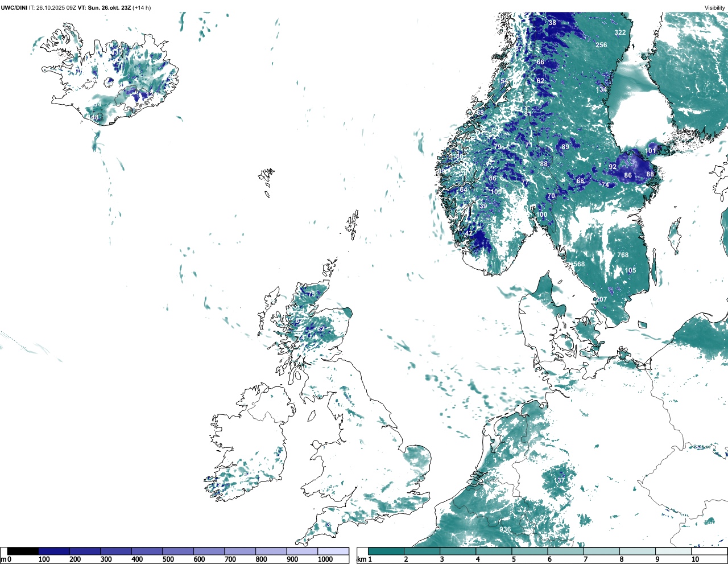This screenshot has height=564, width=728.
Task: Click the '10' tick label on km legend
Action: pos(695,559)
